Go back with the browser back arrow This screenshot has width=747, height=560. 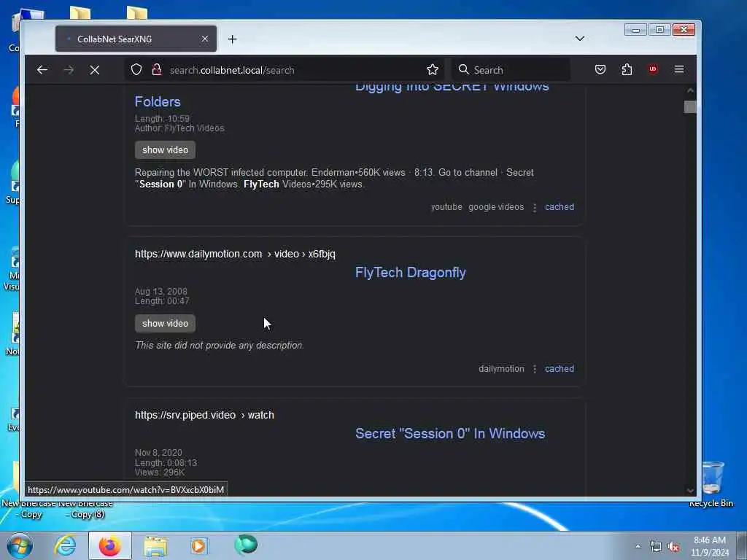pyautogui.click(x=42, y=70)
